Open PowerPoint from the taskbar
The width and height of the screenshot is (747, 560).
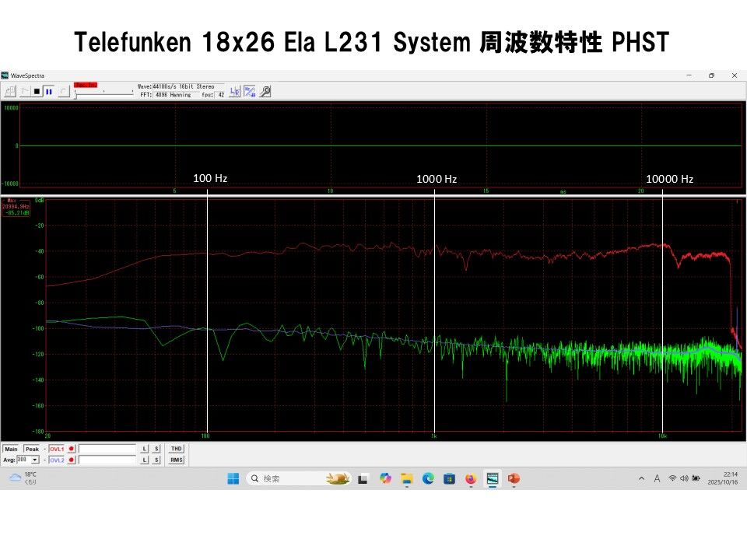(x=514, y=478)
